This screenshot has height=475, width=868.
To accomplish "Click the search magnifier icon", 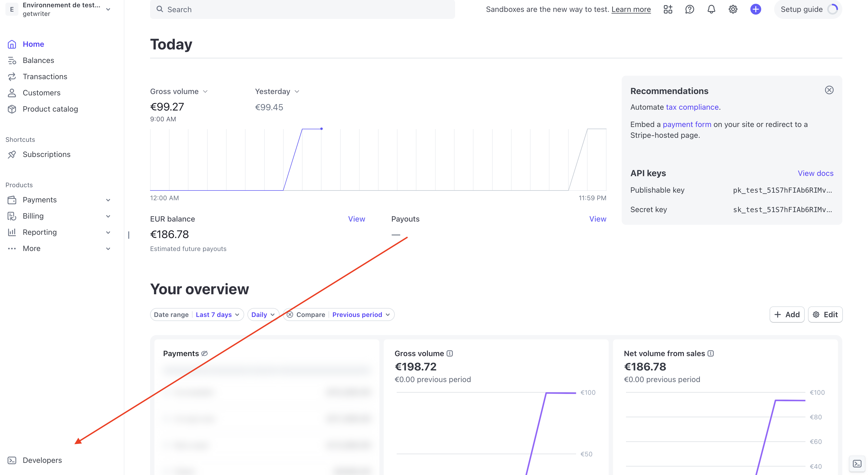I will pyautogui.click(x=160, y=9).
